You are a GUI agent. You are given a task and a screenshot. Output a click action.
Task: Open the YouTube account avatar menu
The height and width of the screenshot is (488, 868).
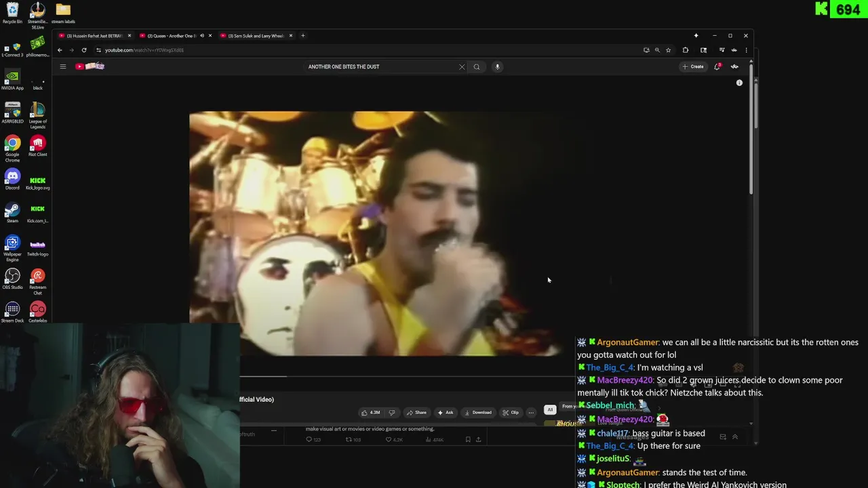pos(734,66)
